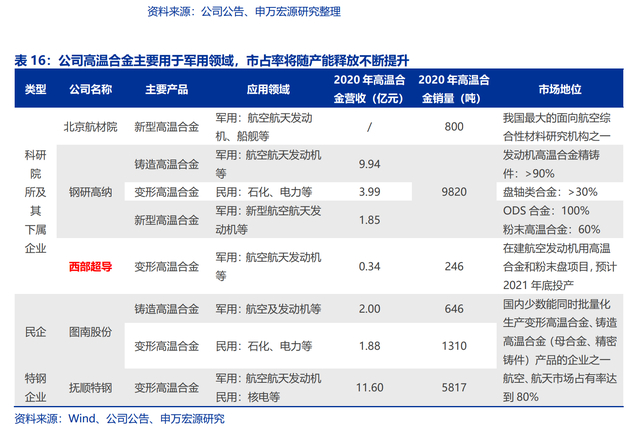Click revenue value '11.60'
The width and height of the screenshot is (640, 426).
369,387
